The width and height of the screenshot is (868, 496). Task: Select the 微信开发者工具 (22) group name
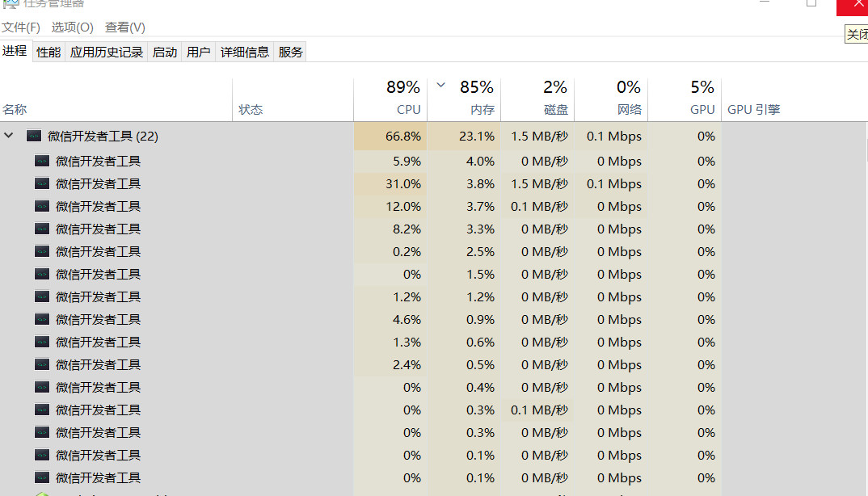(103, 136)
